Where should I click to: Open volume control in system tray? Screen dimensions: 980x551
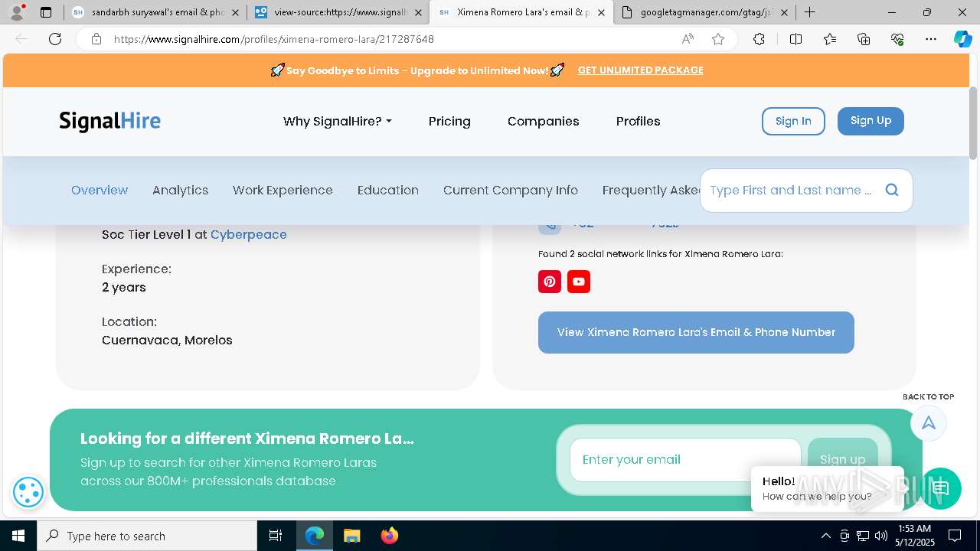click(x=881, y=536)
